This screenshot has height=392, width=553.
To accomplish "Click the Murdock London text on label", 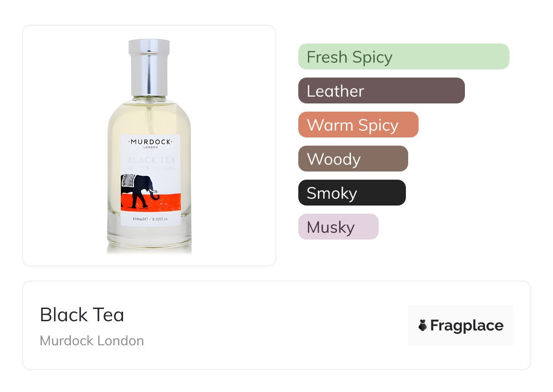I will pyautogui.click(x=150, y=143).
